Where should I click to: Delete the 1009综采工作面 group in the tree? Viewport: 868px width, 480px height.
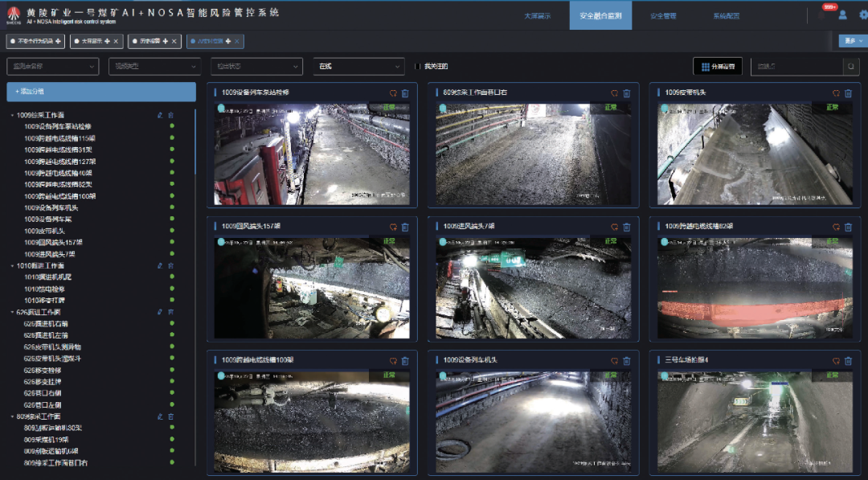[171, 115]
